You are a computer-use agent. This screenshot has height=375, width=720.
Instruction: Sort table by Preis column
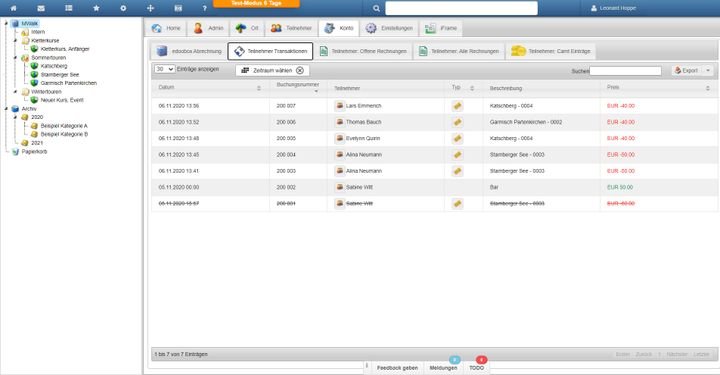coord(658,88)
